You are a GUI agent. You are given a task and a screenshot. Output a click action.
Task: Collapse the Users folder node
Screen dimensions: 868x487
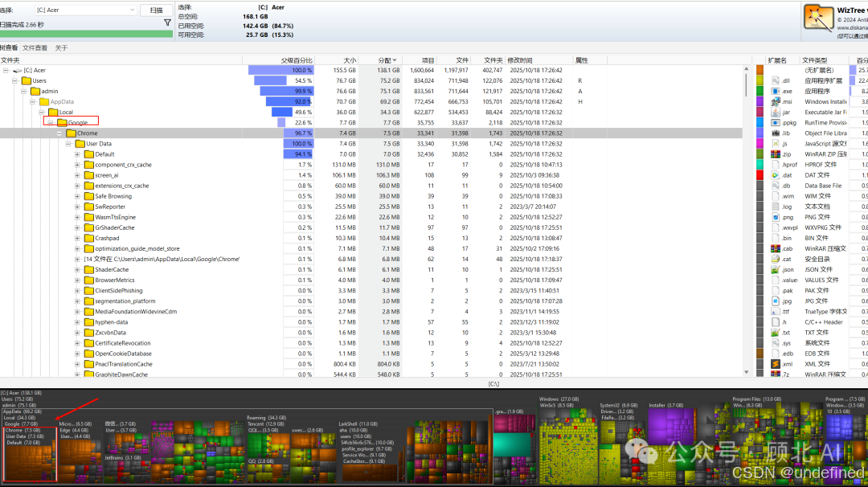[15, 81]
